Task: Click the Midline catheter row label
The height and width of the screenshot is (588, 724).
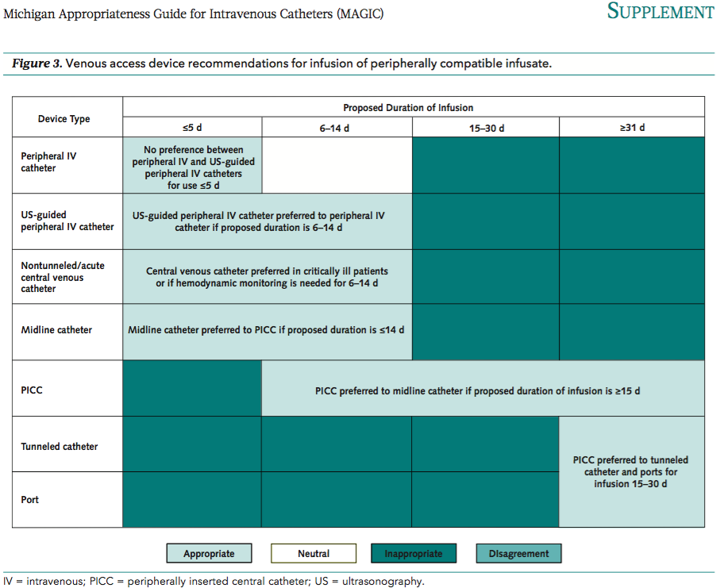Action: (56, 330)
